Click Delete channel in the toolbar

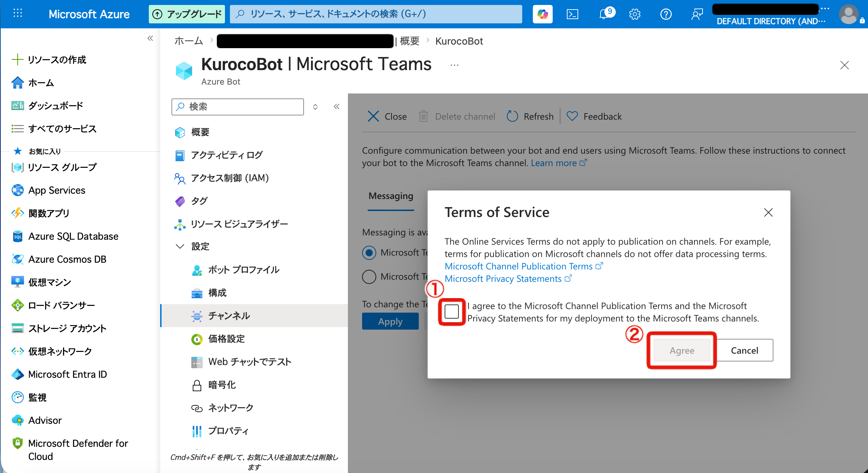tap(457, 116)
